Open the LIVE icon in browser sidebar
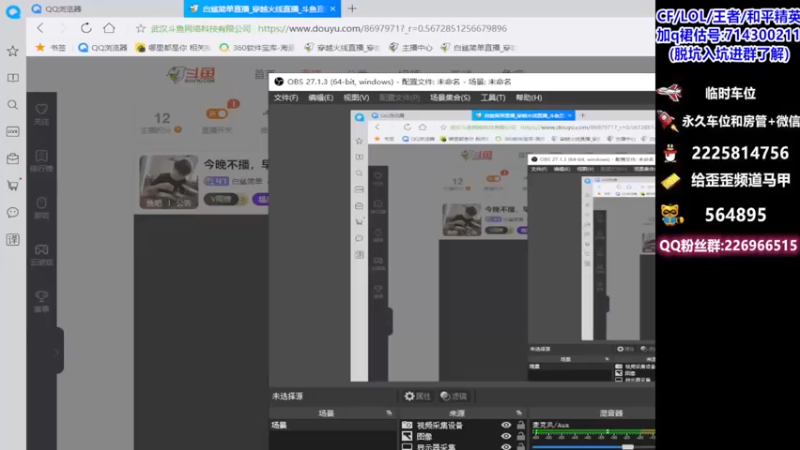Screen dimensions: 800x450 (13, 132)
